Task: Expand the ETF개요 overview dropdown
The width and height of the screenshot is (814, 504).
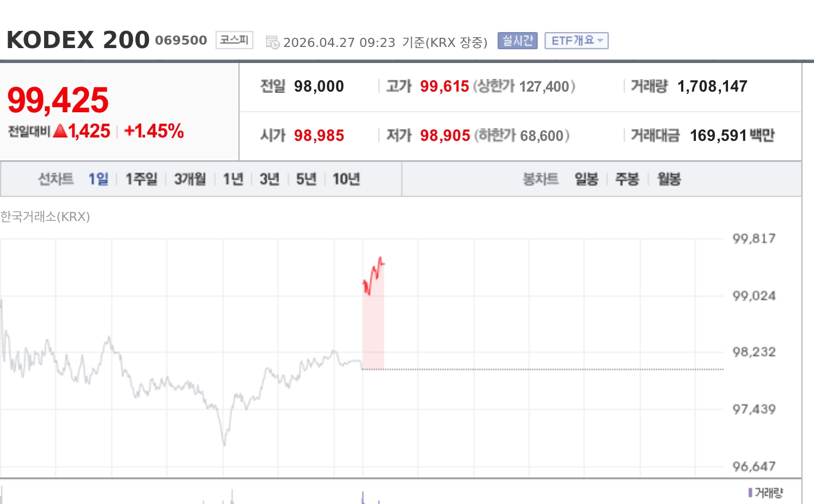Action: coord(577,41)
